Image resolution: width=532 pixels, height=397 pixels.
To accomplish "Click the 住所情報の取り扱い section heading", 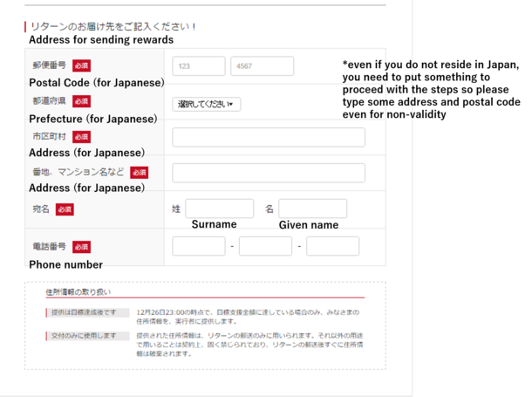I will tap(78, 291).
